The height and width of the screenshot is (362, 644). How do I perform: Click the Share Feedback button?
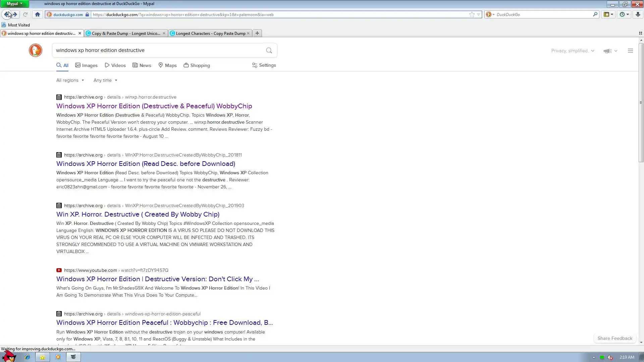click(x=614, y=338)
